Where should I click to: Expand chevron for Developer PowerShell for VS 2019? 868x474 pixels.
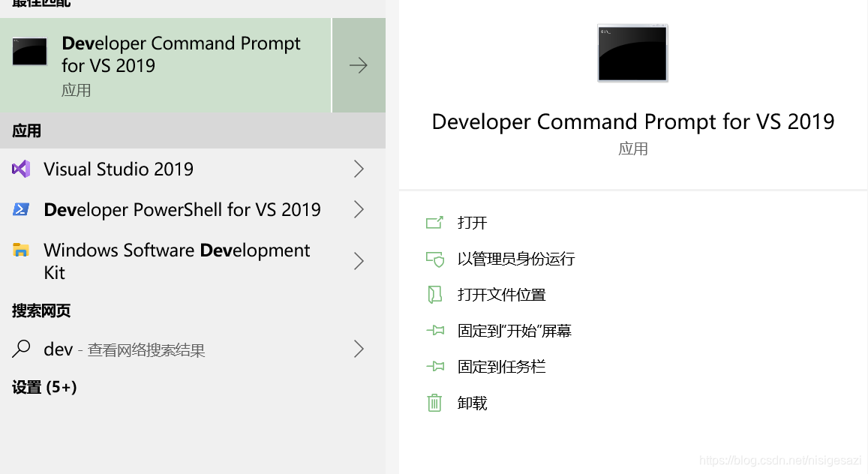click(x=359, y=209)
